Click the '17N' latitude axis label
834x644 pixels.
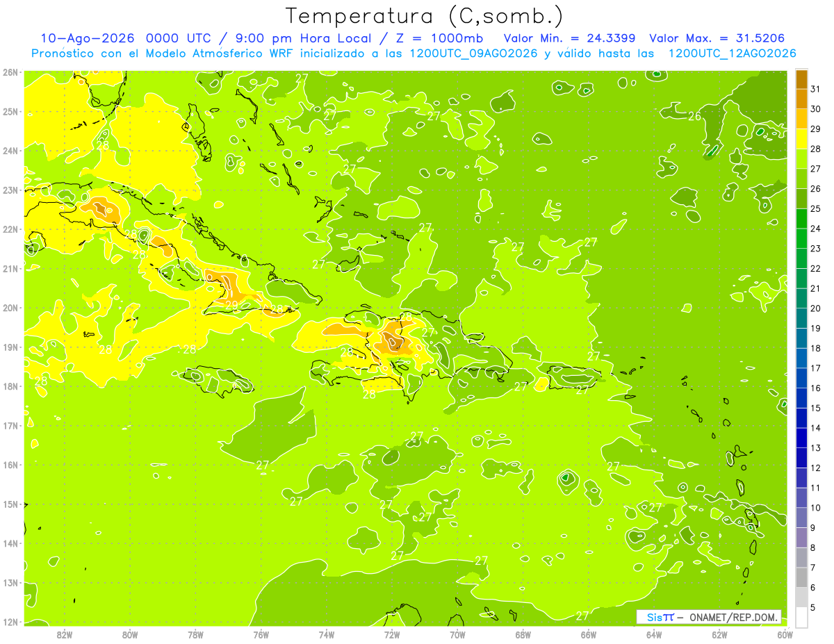click(10, 425)
